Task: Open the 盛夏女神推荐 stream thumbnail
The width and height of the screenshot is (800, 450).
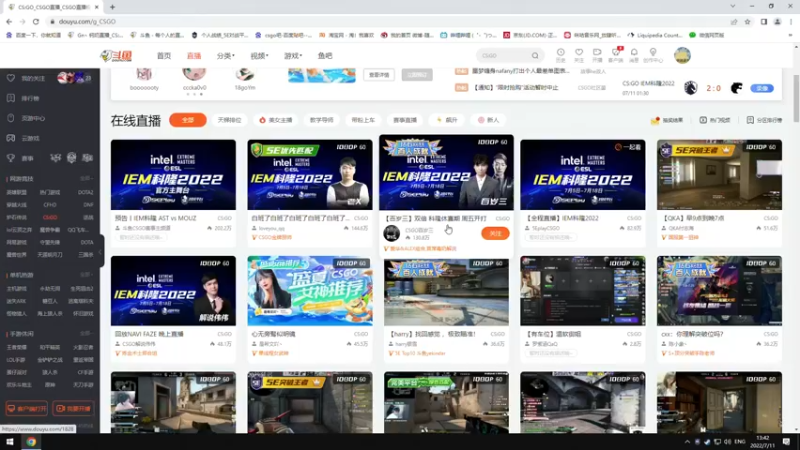Action: [310, 291]
